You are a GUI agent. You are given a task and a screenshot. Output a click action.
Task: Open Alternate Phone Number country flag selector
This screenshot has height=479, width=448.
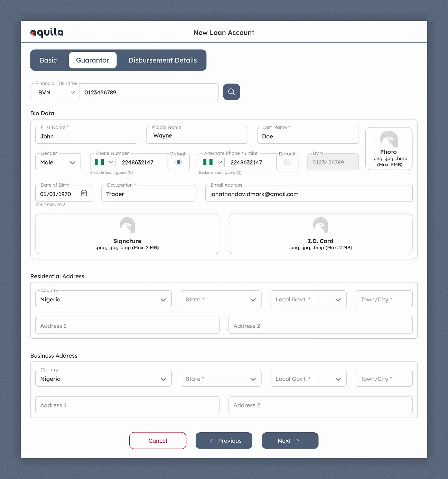(x=213, y=162)
